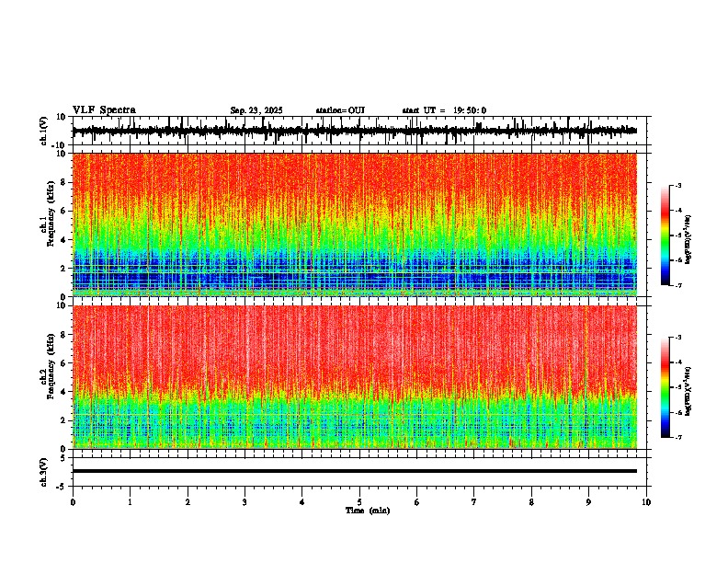
Task: Click the -10 tick on ch.1(V) axis
Action: click(x=60, y=145)
